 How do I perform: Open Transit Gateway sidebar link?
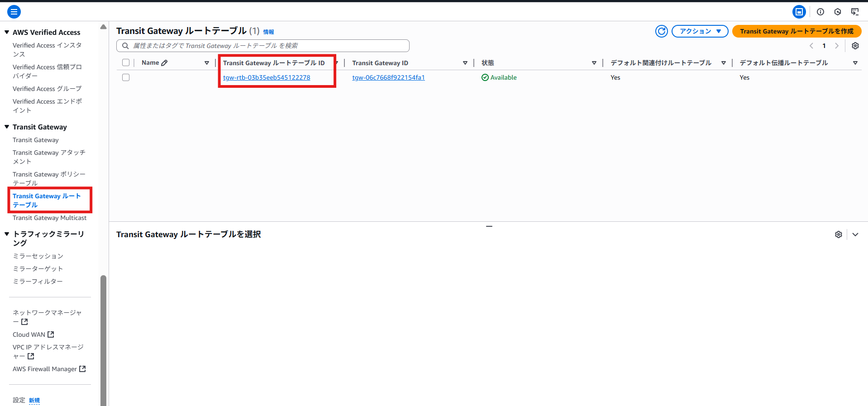[36, 140]
